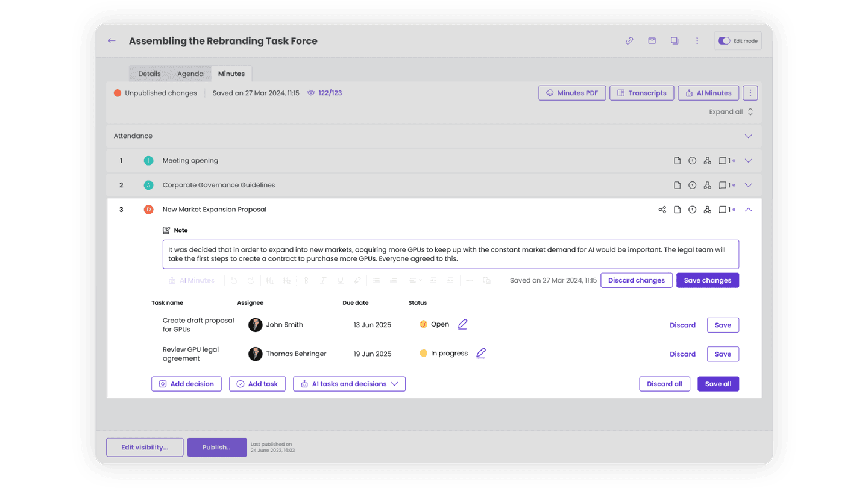Open comments icon on Meeting opening row
Screen dimensions: 868x488
[723, 161]
